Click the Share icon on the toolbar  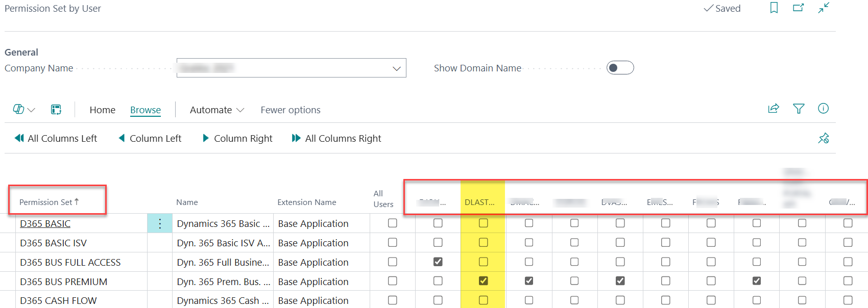[x=774, y=108]
